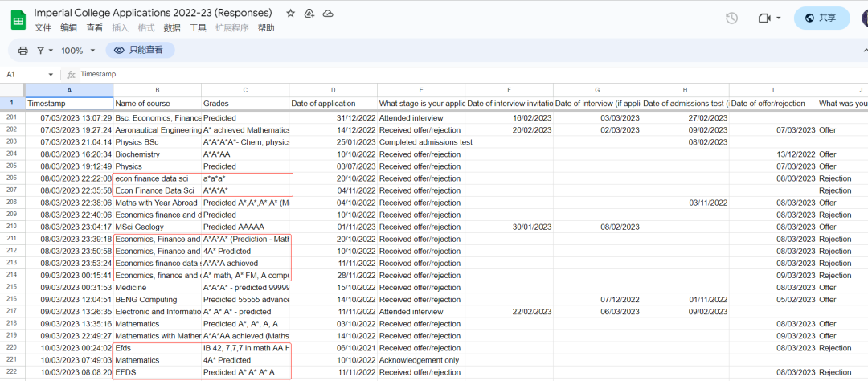Viewport: 868px width, 381px height.
Task: Select the 31/12/2022 application date cell
Action: (334, 118)
